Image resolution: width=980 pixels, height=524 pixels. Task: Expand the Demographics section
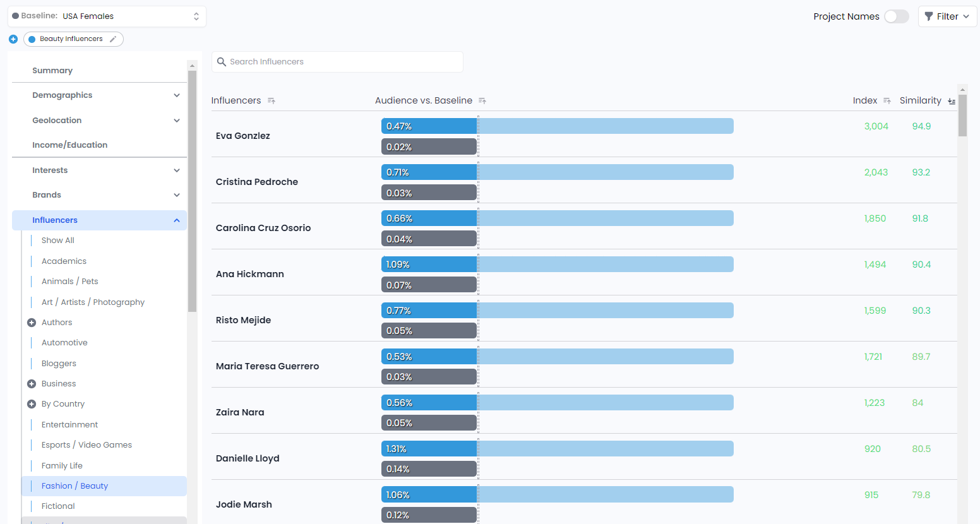click(176, 95)
